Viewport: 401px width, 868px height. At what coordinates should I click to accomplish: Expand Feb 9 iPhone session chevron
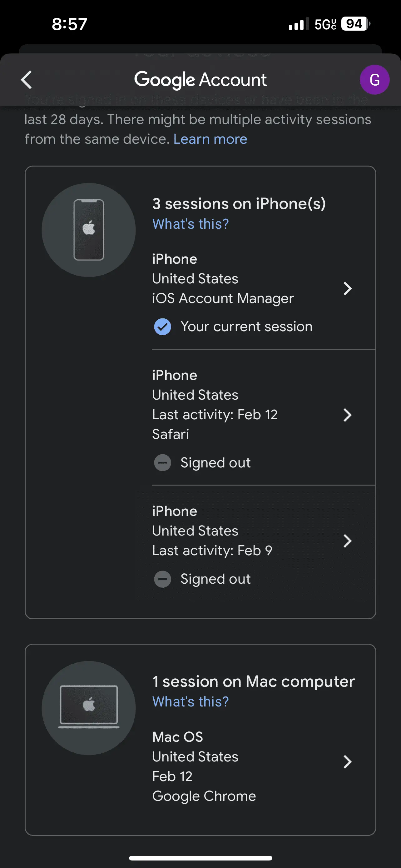click(347, 541)
